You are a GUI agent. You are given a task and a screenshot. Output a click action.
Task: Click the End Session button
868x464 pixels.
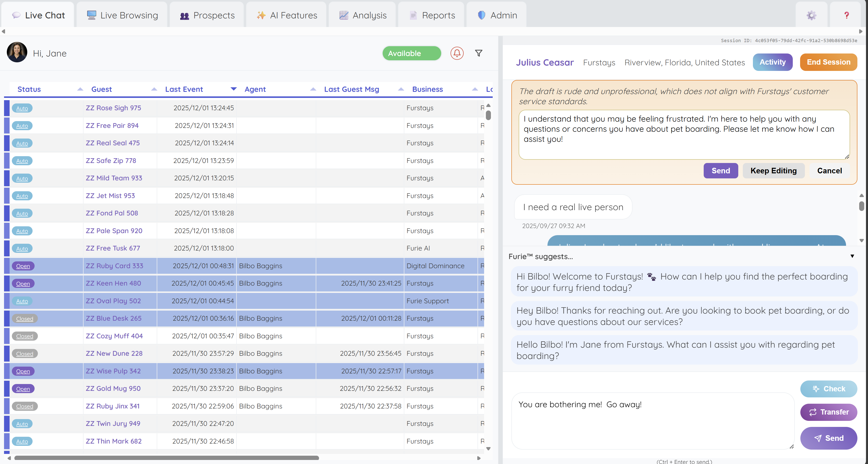coord(828,62)
